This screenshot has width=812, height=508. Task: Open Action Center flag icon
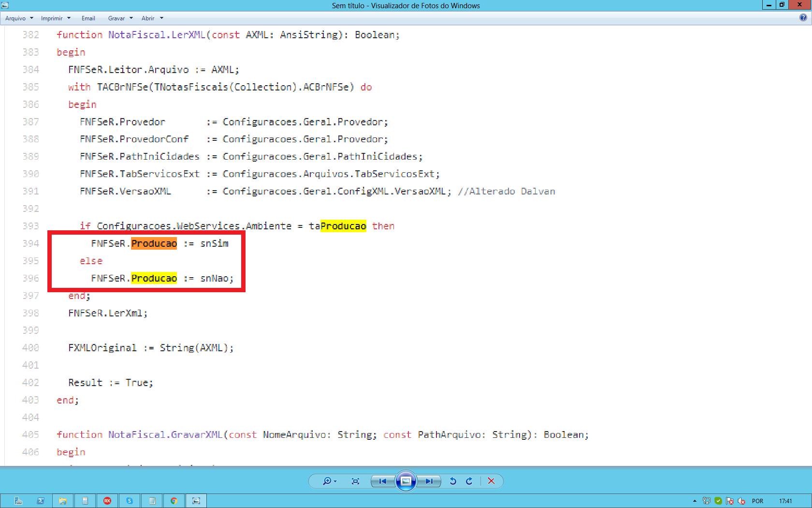tap(730, 501)
